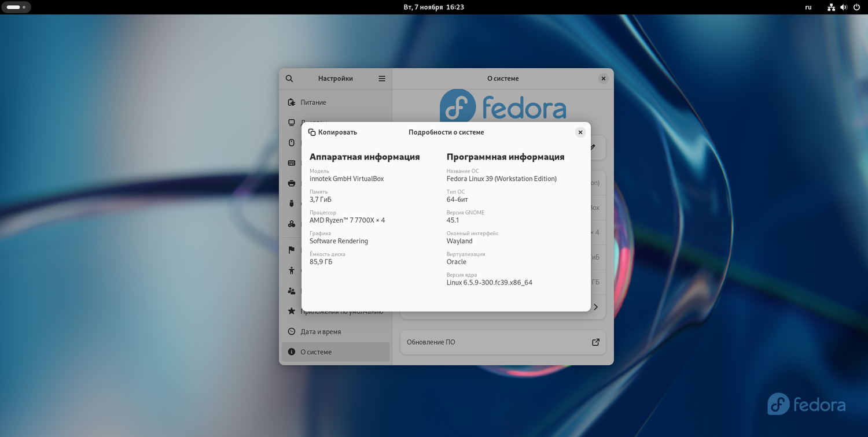The width and height of the screenshot is (868, 437).
Task: Click the Копировать button in the dialog
Action: 333,132
